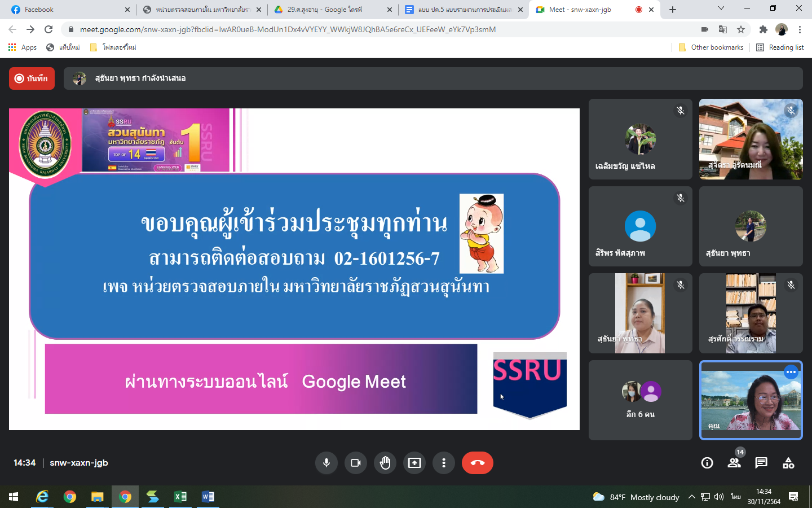Click the Present now screen-share icon
The image size is (812, 508).
[x=414, y=463]
